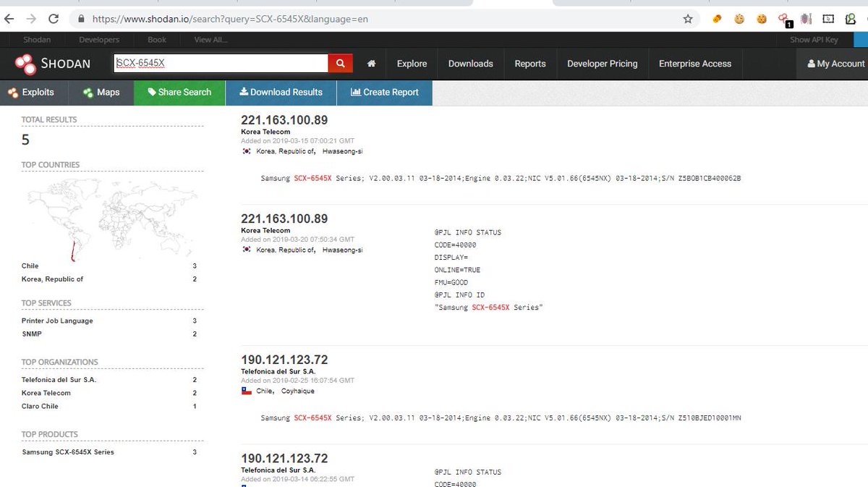868x487 pixels.
Task: Click the Developers top link
Action: click(x=99, y=40)
